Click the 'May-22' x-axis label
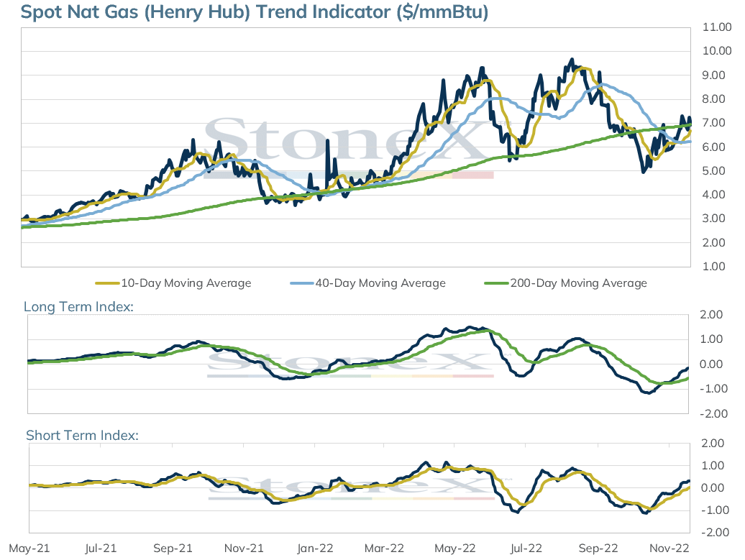 coord(455,548)
